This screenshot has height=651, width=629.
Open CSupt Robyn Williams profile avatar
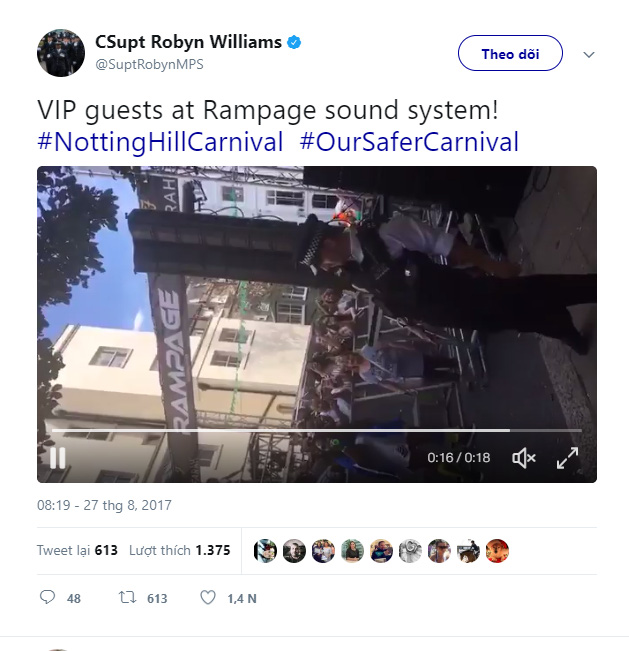[x=61, y=53]
